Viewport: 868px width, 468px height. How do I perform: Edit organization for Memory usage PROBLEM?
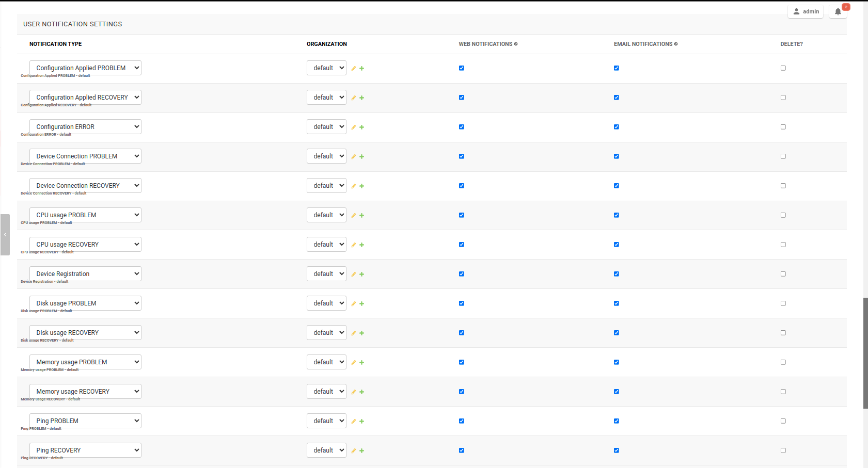tap(353, 362)
